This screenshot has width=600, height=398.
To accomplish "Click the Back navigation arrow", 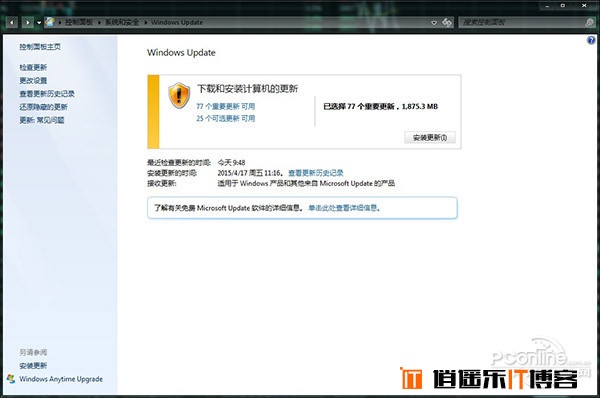I will pyautogui.click(x=12, y=23).
